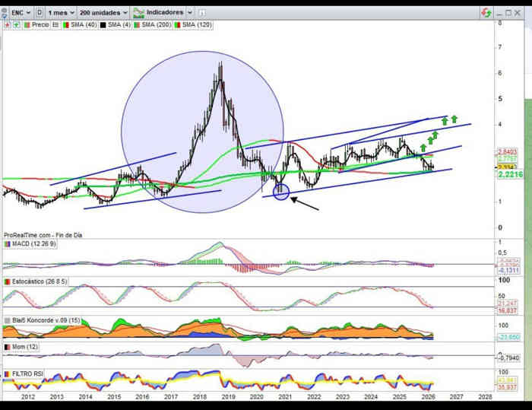Open the Indicadores chart icon
This screenshot has width=532, height=410.
(138, 13)
